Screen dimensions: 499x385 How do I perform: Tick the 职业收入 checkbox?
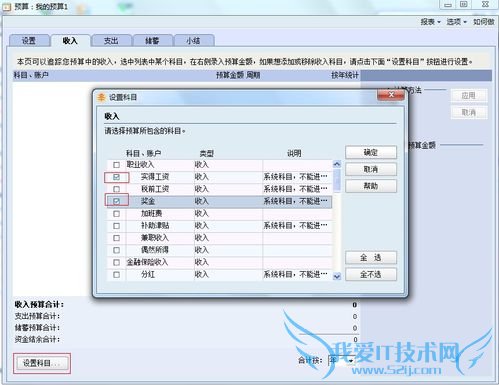pyautogui.click(x=116, y=165)
